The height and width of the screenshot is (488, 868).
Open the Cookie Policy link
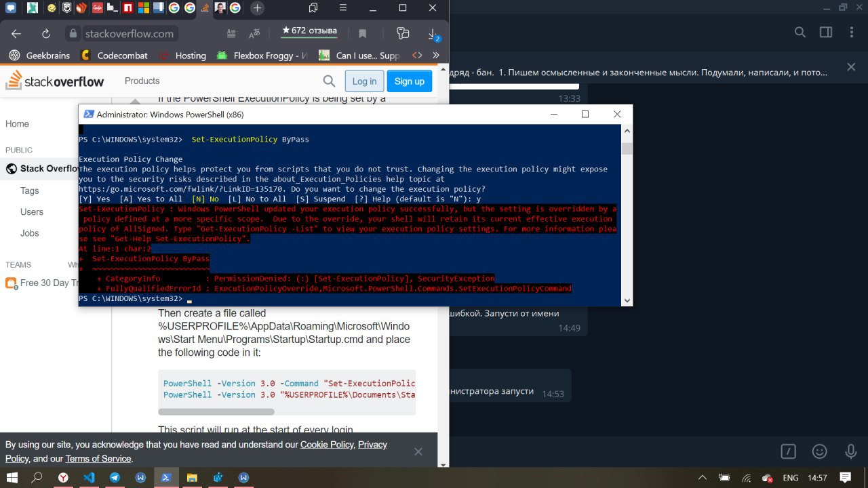(x=327, y=445)
